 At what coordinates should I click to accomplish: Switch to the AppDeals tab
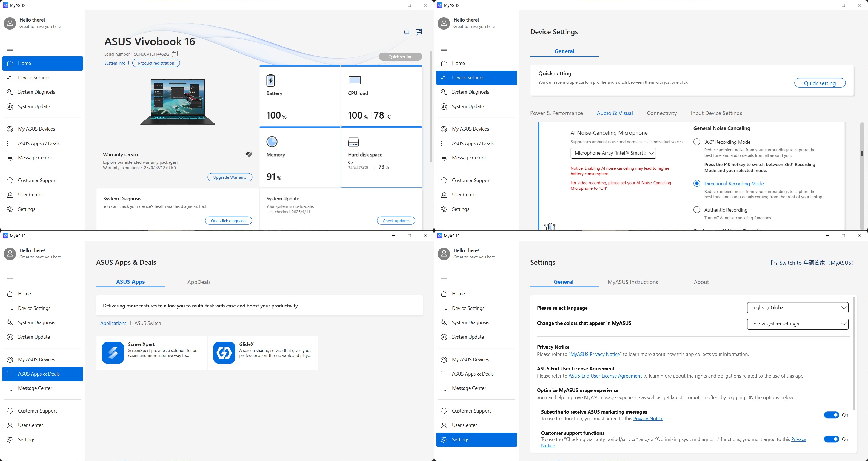coord(199,282)
